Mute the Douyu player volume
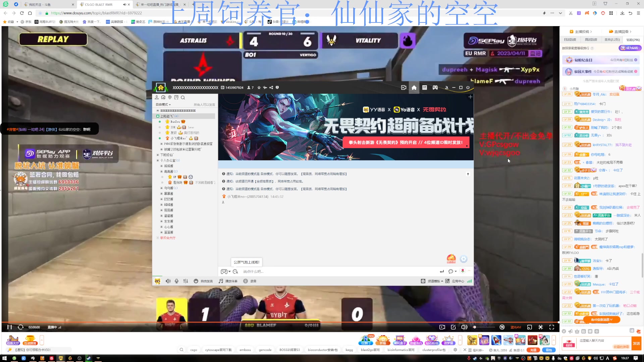644x362 pixels. pyautogui.click(x=464, y=327)
